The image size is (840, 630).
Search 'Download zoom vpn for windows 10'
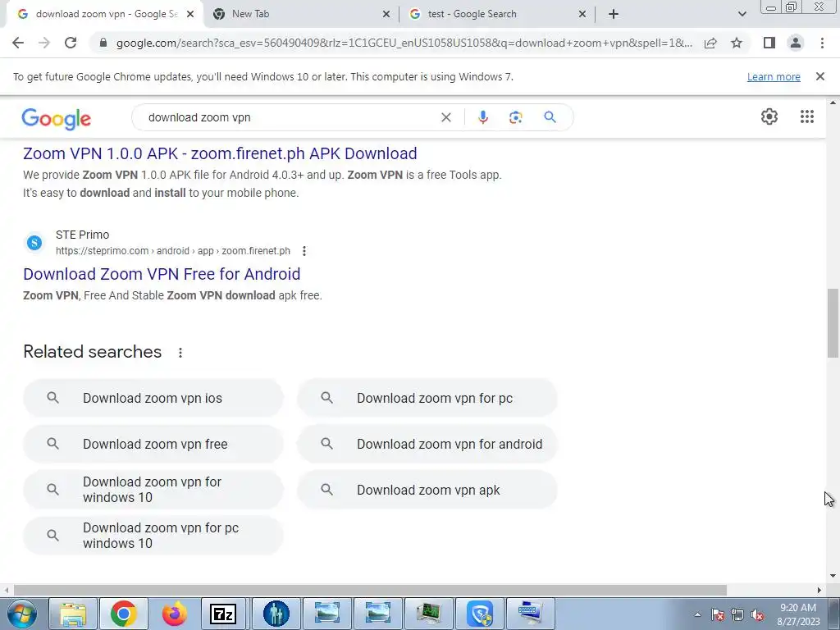tap(153, 490)
